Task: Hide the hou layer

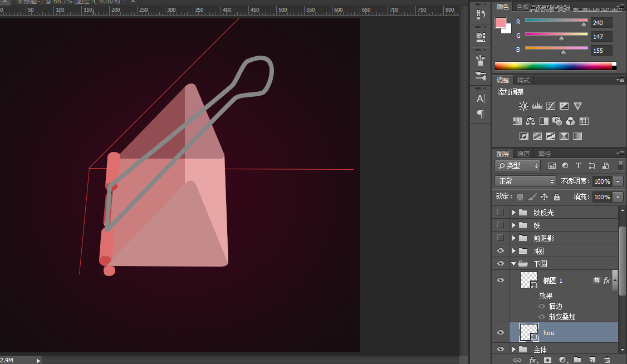Action: click(x=500, y=332)
